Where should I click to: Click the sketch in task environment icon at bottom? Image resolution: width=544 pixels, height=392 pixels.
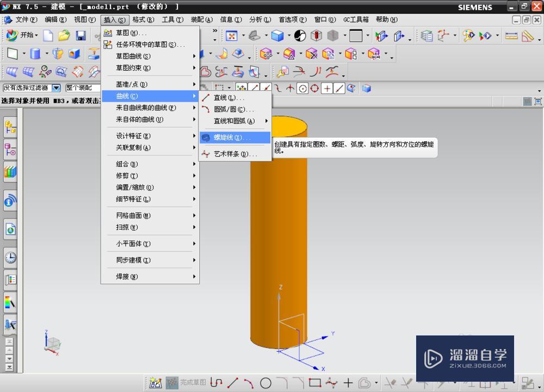click(x=156, y=383)
